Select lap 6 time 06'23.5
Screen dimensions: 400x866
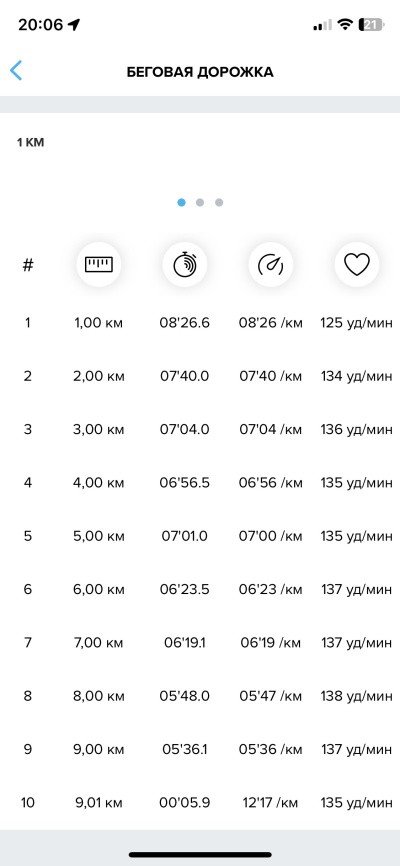click(x=185, y=589)
